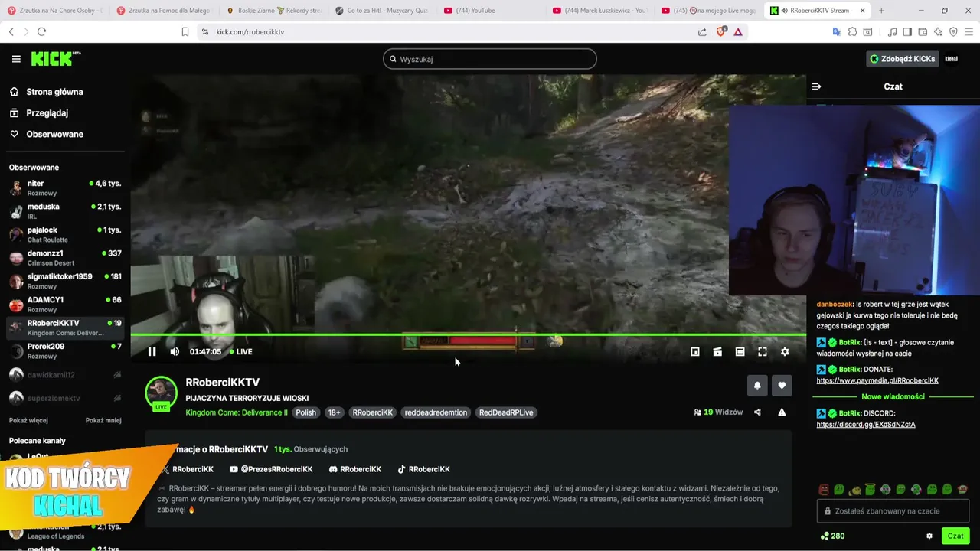Mute the stream volume speaker icon
The height and width of the screenshot is (551, 980).
tap(175, 352)
